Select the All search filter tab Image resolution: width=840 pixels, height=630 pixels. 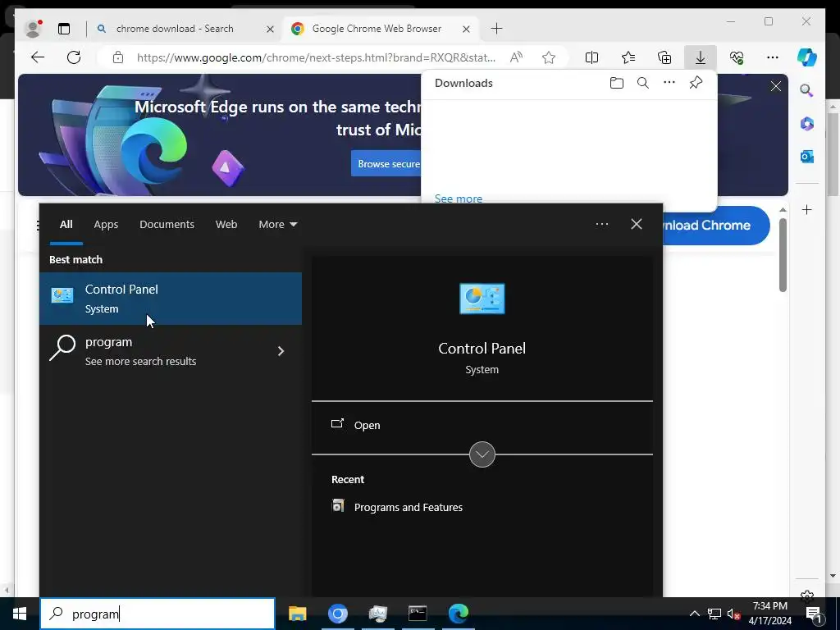pyautogui.click(x=66, y=225)
